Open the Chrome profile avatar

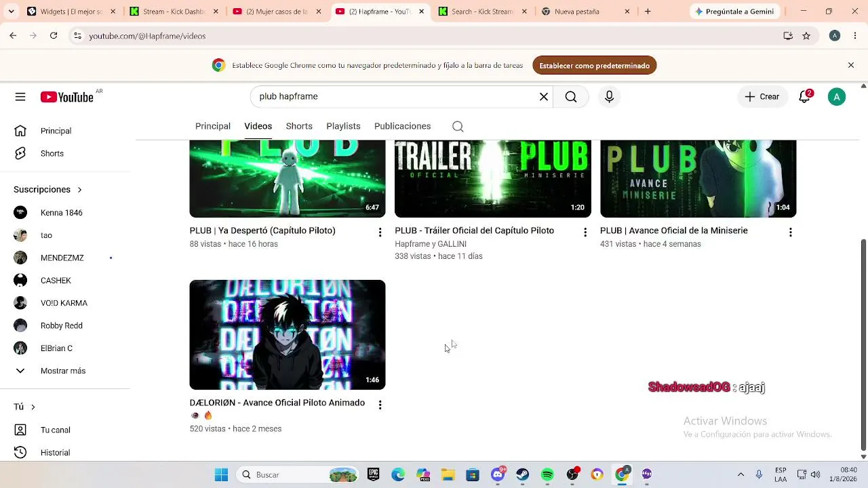[x=835, y=36]
